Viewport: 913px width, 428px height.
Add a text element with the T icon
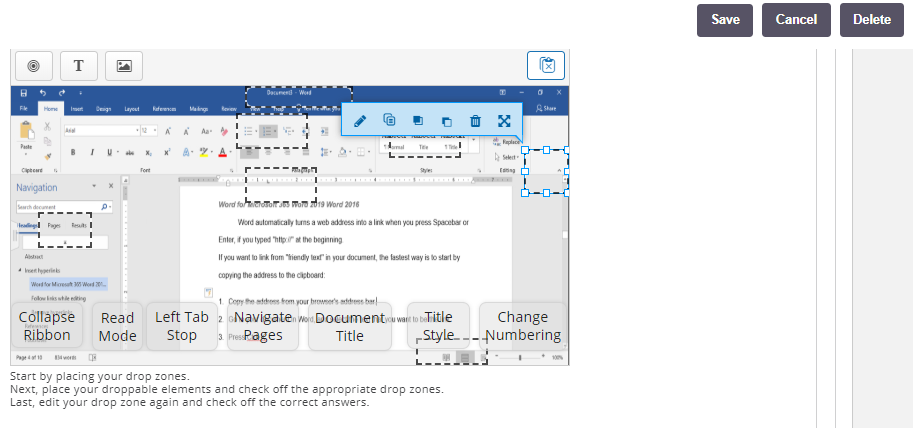[79, 66]
